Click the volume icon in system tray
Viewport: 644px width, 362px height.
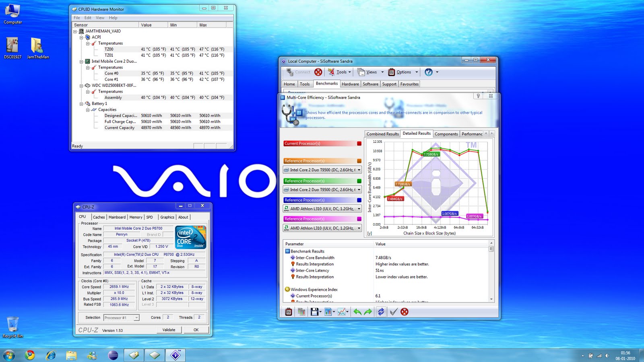point(607,356)
